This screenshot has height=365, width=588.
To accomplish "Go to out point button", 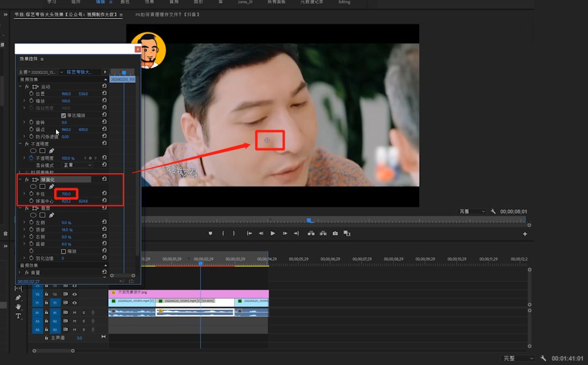I will pyautogui.click(x=297, y=233).
